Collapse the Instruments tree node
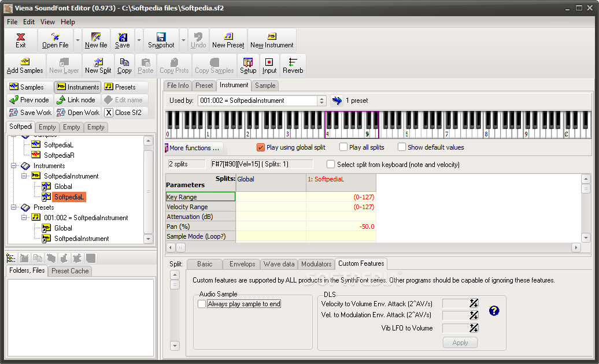 coord(14,166)
